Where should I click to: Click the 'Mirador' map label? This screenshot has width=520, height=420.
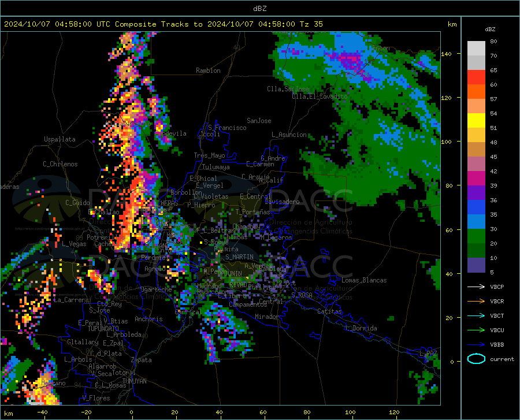267,317
